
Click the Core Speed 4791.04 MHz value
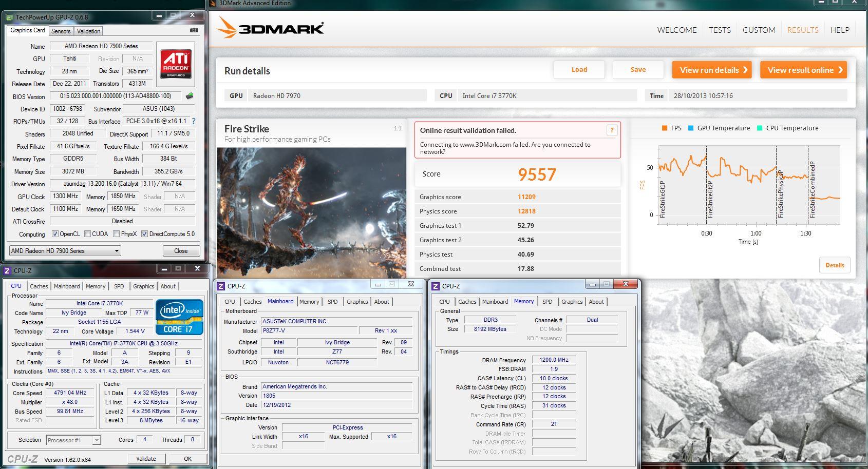pos(70,393)
